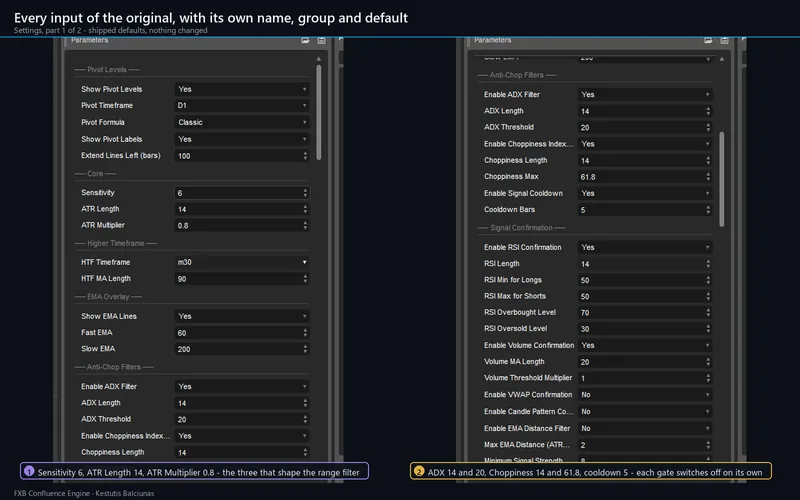Image resolution: width=800 pixels, height=500 pixels.
Task: Click the Max EMA Distance (ATR) field
Action: point(645,445)
